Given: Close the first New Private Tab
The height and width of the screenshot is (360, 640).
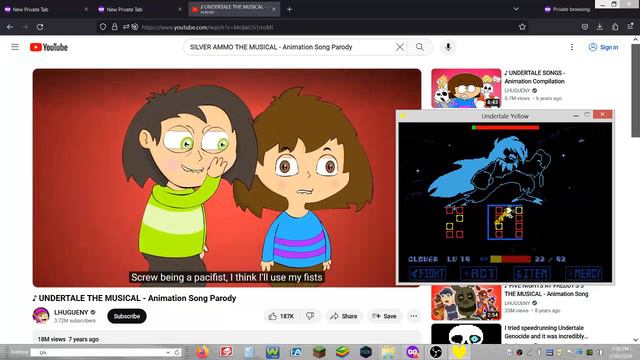Looking at the screenshot, I should (86, 9).
